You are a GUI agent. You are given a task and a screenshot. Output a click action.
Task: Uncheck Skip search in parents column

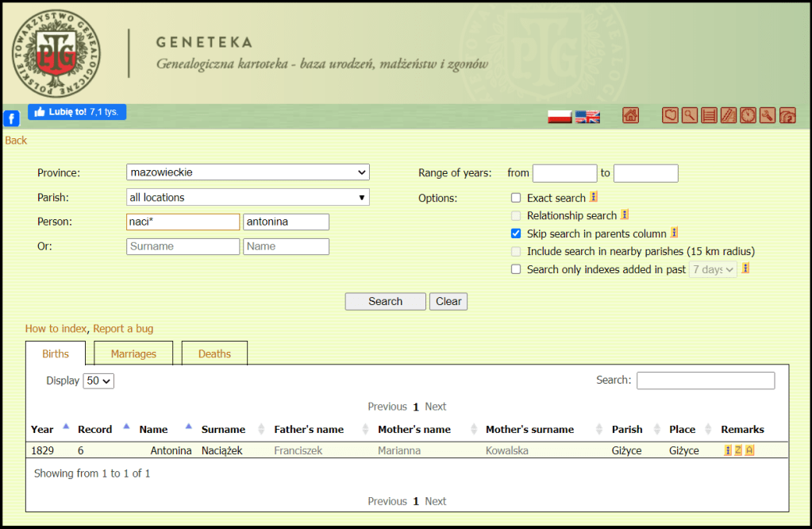516,234
